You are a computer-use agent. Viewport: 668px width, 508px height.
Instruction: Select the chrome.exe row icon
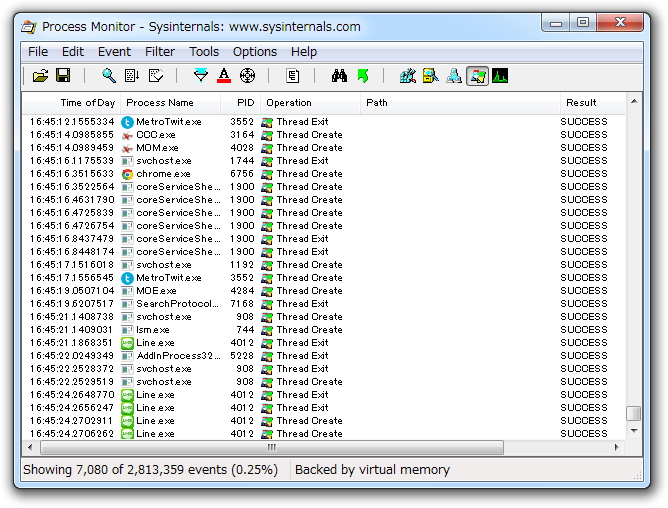pyautogui.click(x=127, y=174)
